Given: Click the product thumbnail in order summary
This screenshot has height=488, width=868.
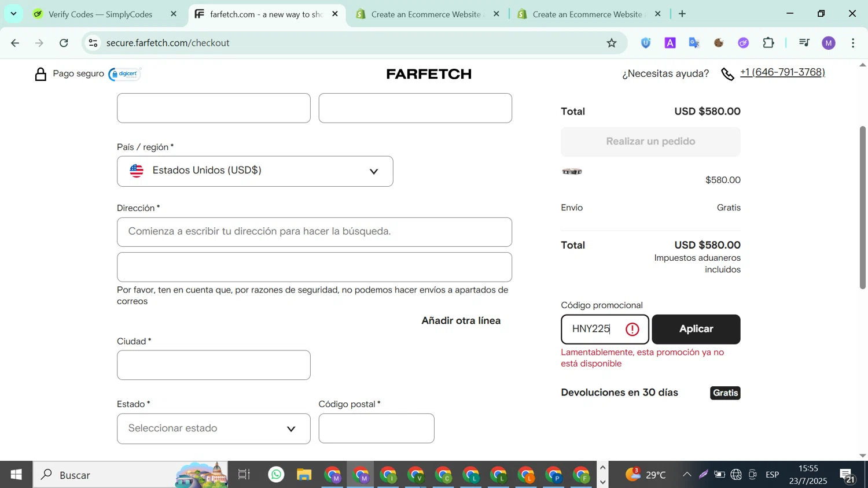Looking at the screenshot, I should click(572, 172).
